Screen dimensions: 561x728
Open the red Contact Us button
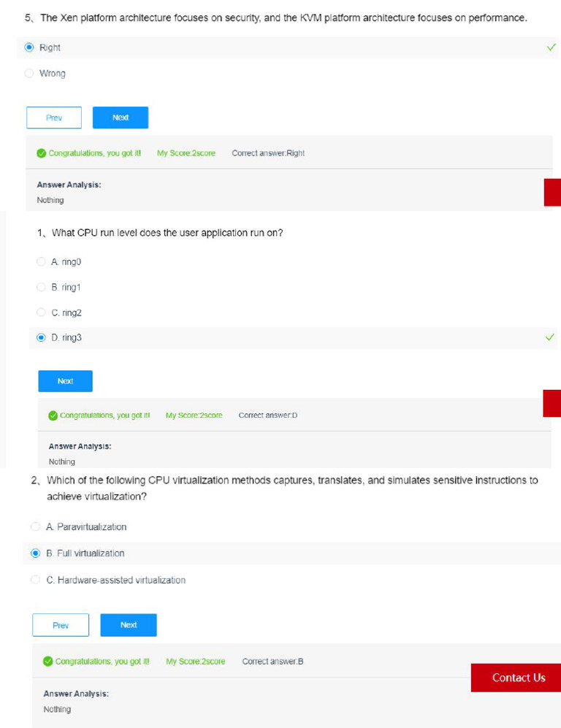pos(518,678)
